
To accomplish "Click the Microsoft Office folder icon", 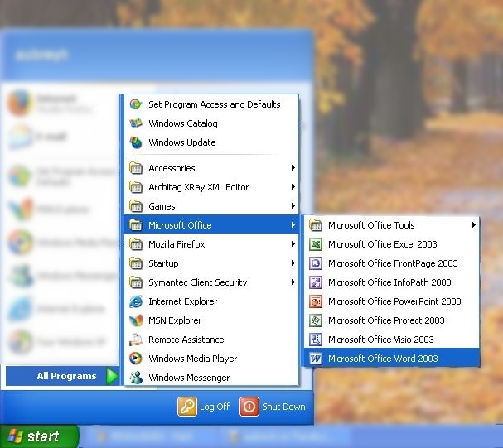I will click(136, 225).
